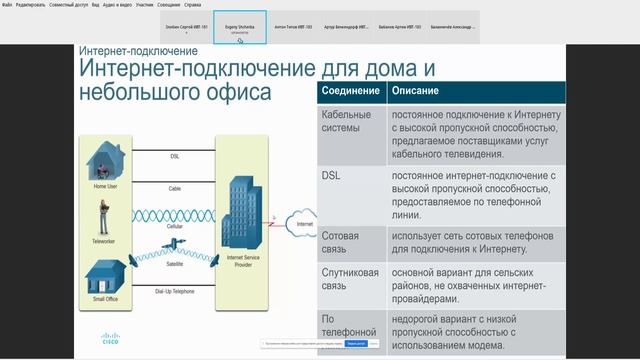Select the Артур participant tile
Image resolution: width=640 pixels, height=360 pixels.
click(346, 27)
